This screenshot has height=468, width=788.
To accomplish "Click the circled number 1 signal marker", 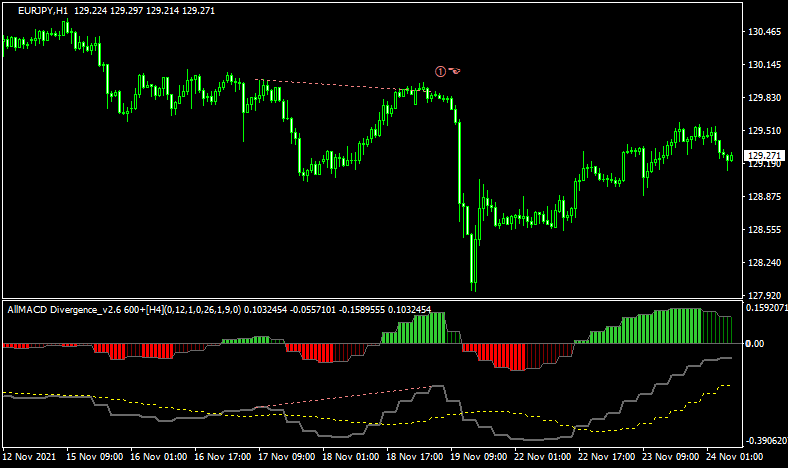I will coord(440,70).
